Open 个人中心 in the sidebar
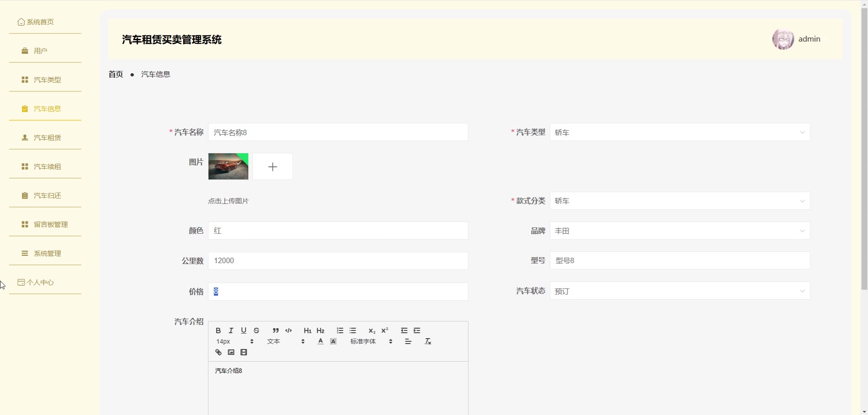 (45, 282)
